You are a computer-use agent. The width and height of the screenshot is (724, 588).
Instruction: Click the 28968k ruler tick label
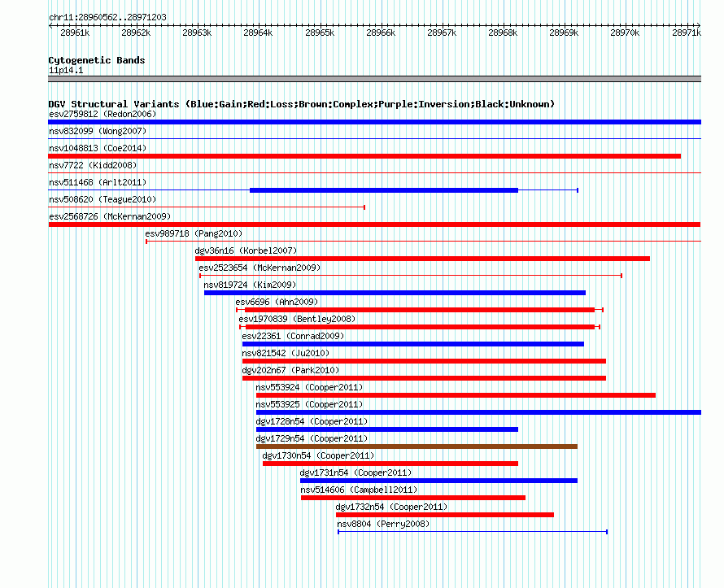click(503, 33)
